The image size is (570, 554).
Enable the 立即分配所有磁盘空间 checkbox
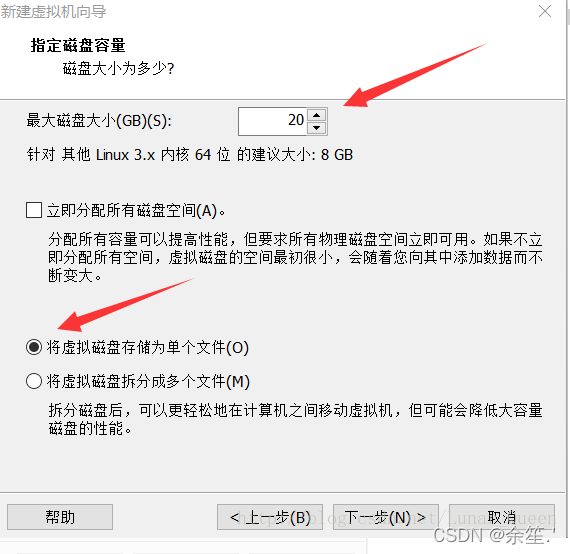[x=34, y=210]
